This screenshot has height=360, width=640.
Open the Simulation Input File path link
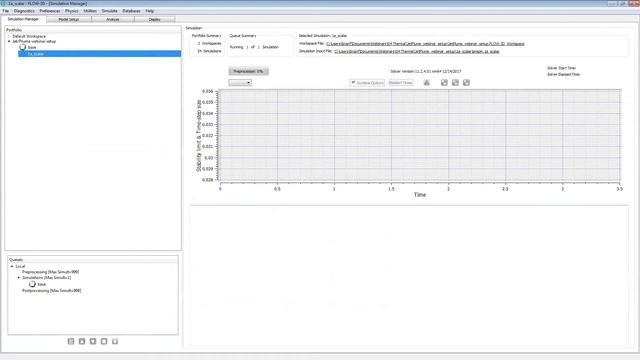(417, 51)
